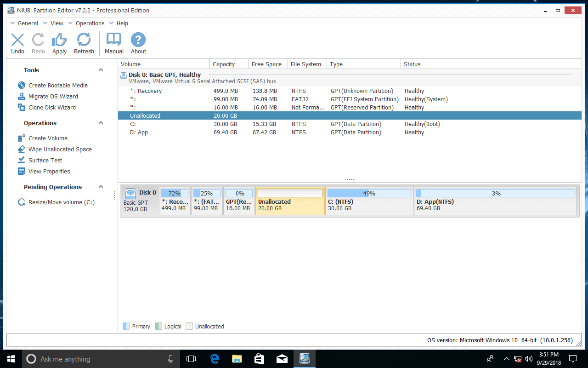Collapse the Pending Operations section

coord(101,187)
